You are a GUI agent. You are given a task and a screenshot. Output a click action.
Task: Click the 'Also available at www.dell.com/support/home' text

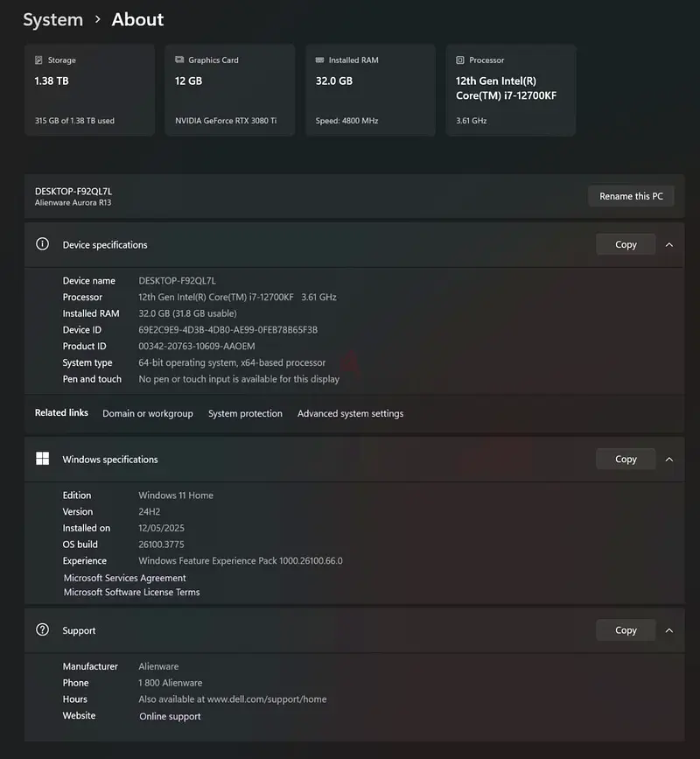232,699
